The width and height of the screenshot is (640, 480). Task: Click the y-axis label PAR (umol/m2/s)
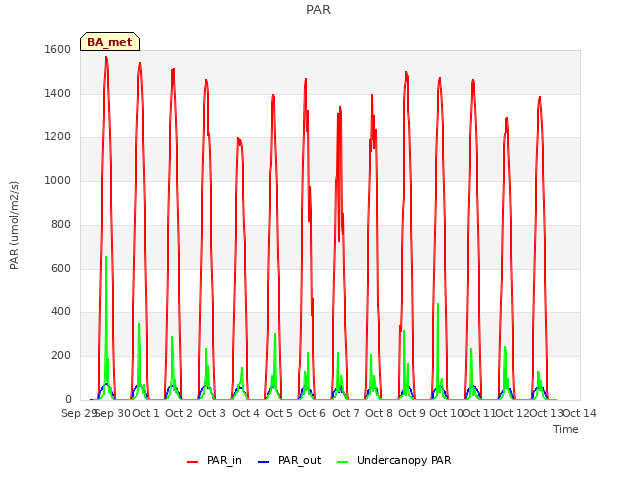click(14, 225)
